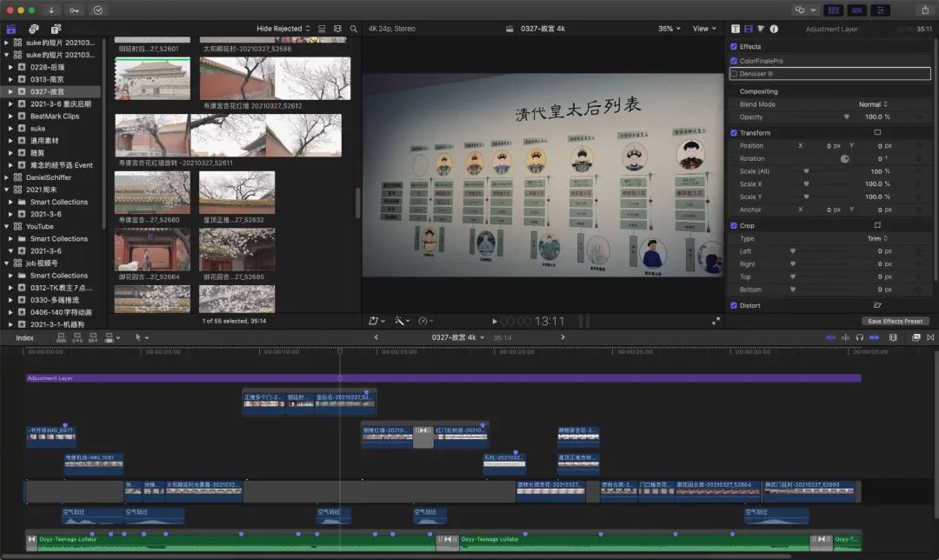Select the 0327-故宫 event
Viewport: 939px width, 560px height.
(x=47, y=91)
